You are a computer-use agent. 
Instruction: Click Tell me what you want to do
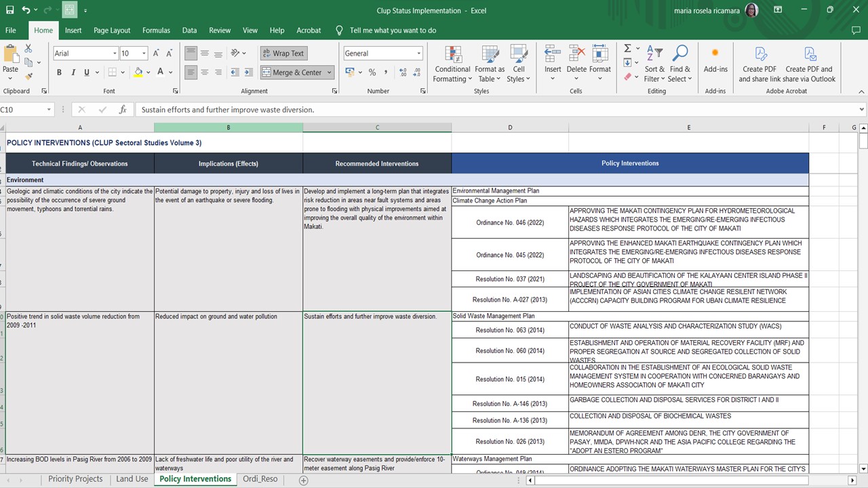click(393, 30)
